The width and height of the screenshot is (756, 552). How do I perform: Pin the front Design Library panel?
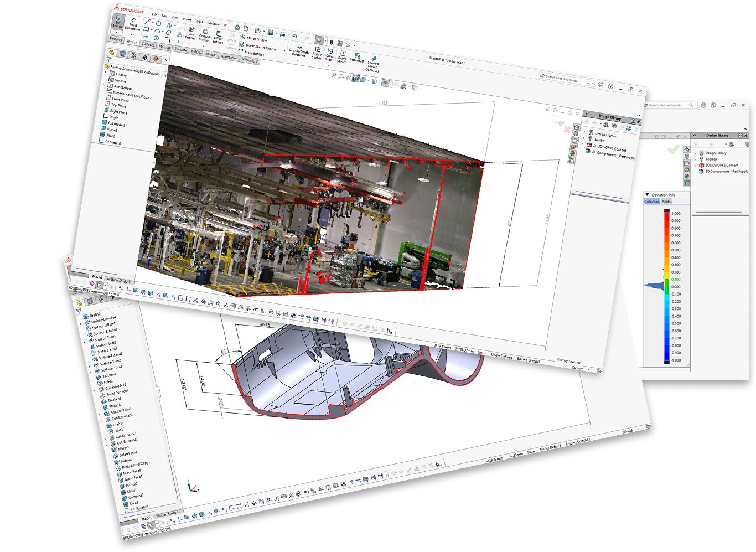638,121
